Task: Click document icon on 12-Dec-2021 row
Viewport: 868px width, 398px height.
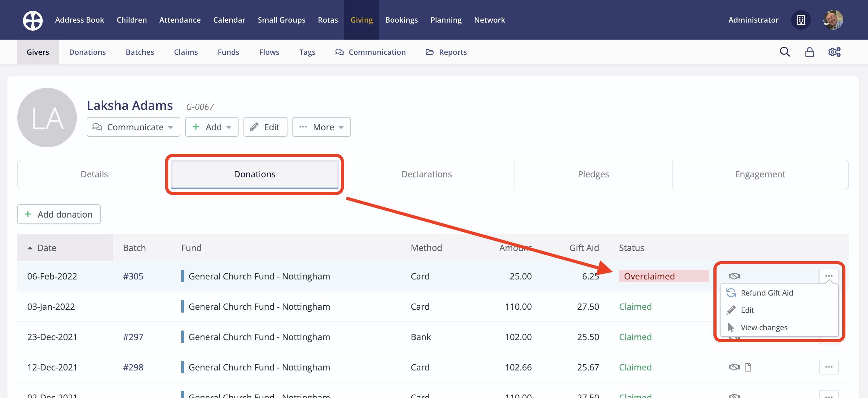Action: tap(748, 367)
